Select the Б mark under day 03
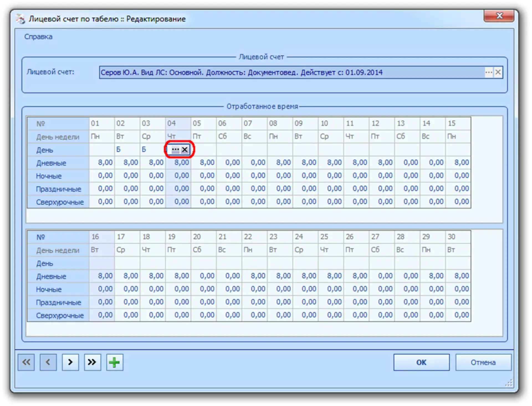Viewport: 532px width, 406px height. 144,150
